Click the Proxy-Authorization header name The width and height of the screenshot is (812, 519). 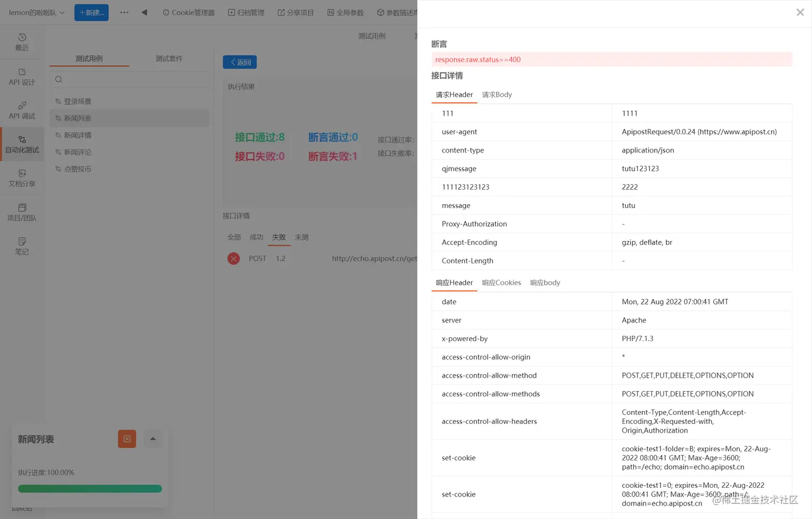(474, 224)
